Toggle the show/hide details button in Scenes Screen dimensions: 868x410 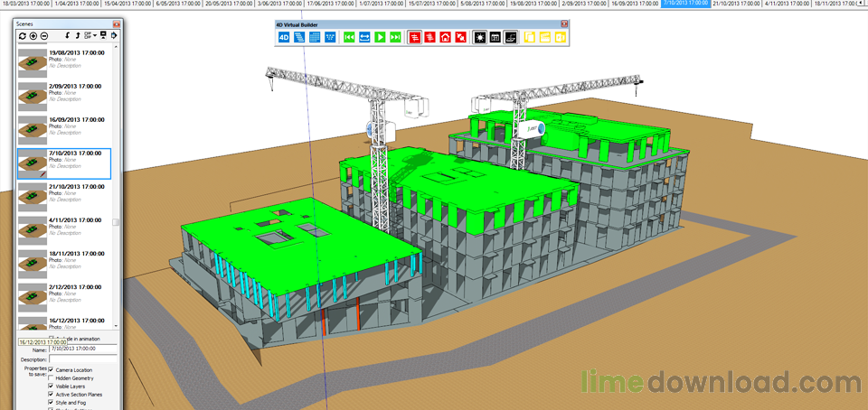[x=103, y=36]
